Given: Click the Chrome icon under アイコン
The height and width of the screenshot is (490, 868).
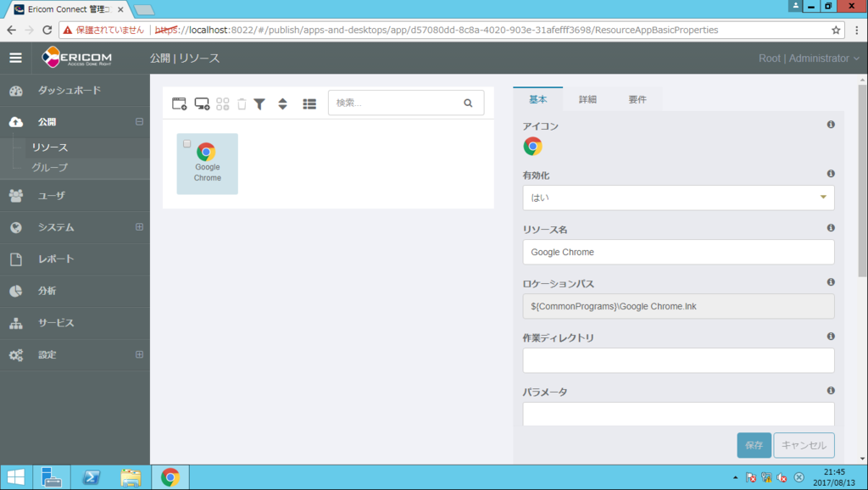Looking at the screenshot, I should click(532, 146).
